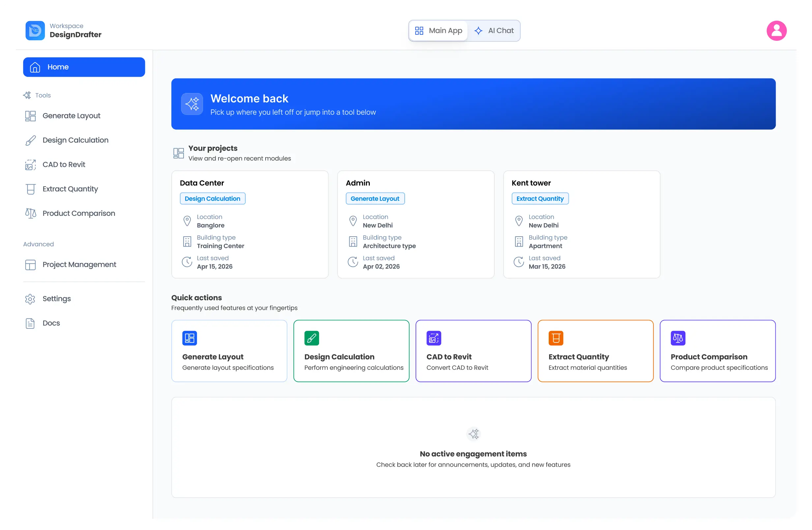Click the Design Calculation brush sidebar icon

click(30, 140)
